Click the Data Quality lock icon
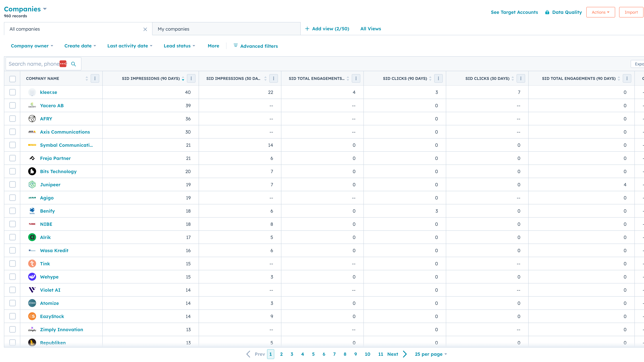644x362 pixels. pyautogui.click(x=547, y=12)
